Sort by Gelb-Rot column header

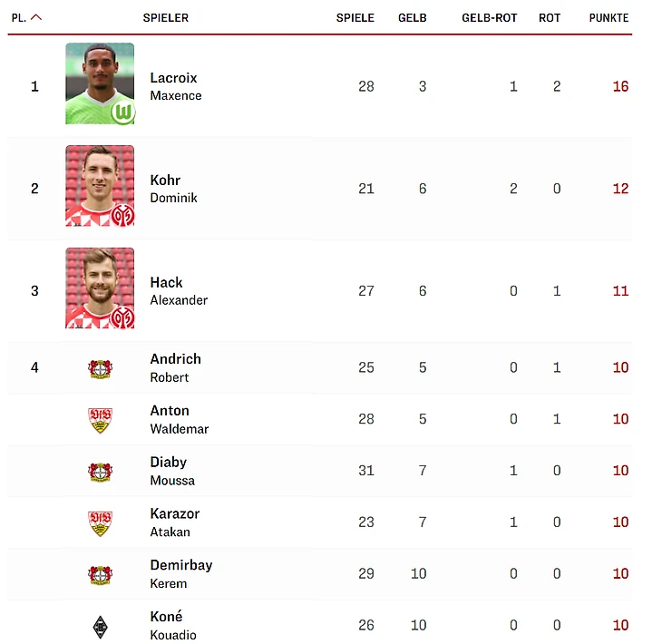coord(489,18)
